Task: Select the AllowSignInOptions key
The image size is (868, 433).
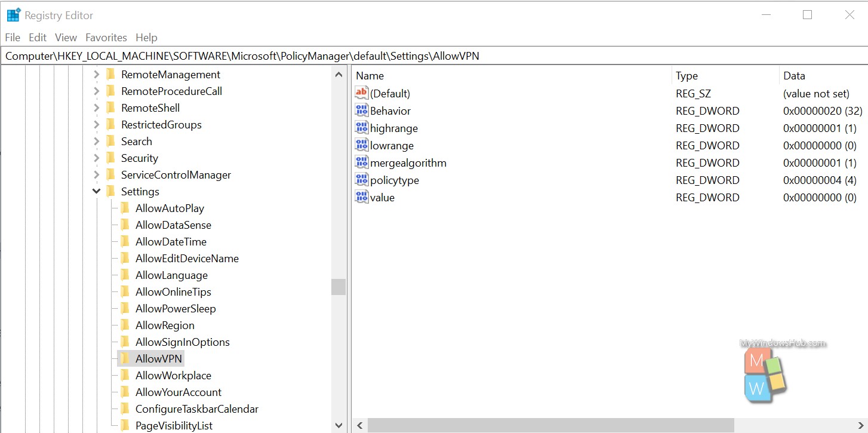Action: click(x=182, y=342)
